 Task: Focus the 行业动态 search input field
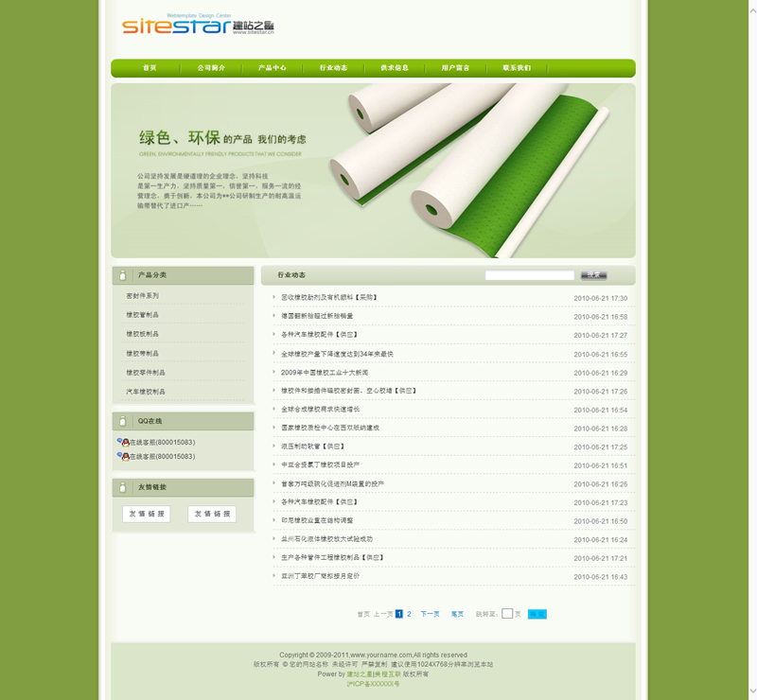coord(529,275)
